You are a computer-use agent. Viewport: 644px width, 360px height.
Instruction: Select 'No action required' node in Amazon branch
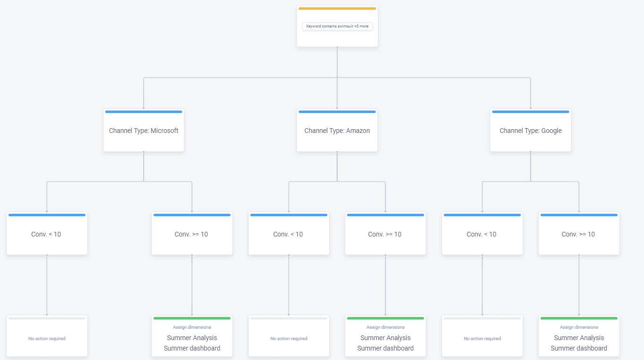288,338
